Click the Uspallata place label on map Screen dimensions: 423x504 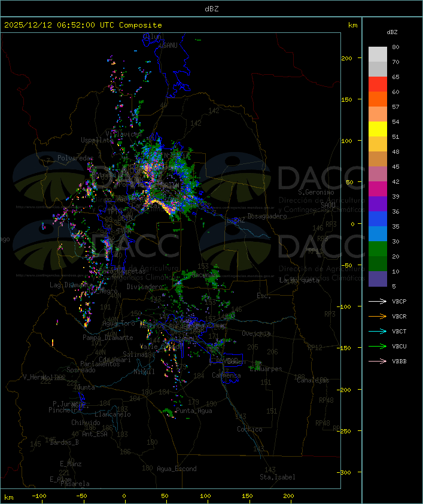coord(97,140)
